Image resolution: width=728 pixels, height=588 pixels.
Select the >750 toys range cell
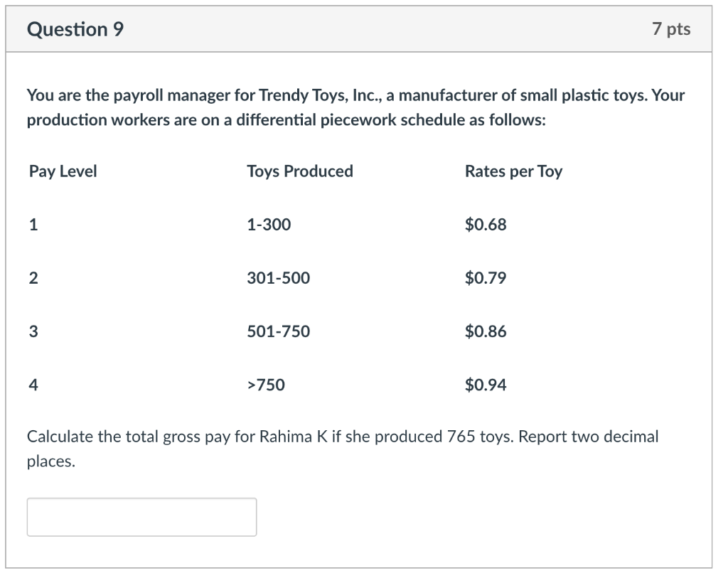[x=265, y=385]
